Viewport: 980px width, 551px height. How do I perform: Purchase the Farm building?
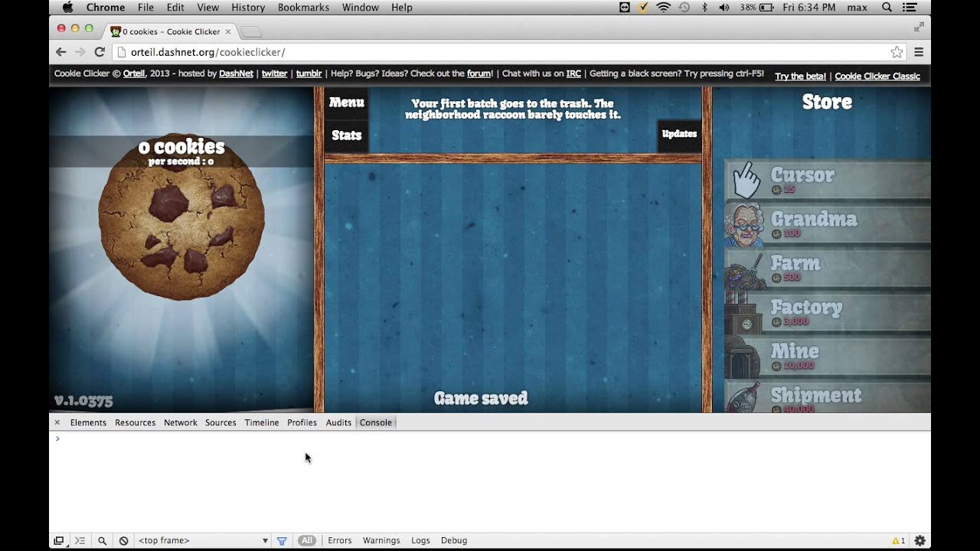pyautogui.click(x=828, y=269)
